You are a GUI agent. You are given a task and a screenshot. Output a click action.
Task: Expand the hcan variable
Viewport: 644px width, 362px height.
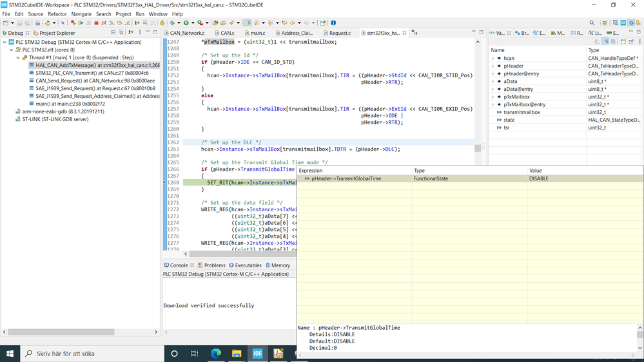coord(493,58)
